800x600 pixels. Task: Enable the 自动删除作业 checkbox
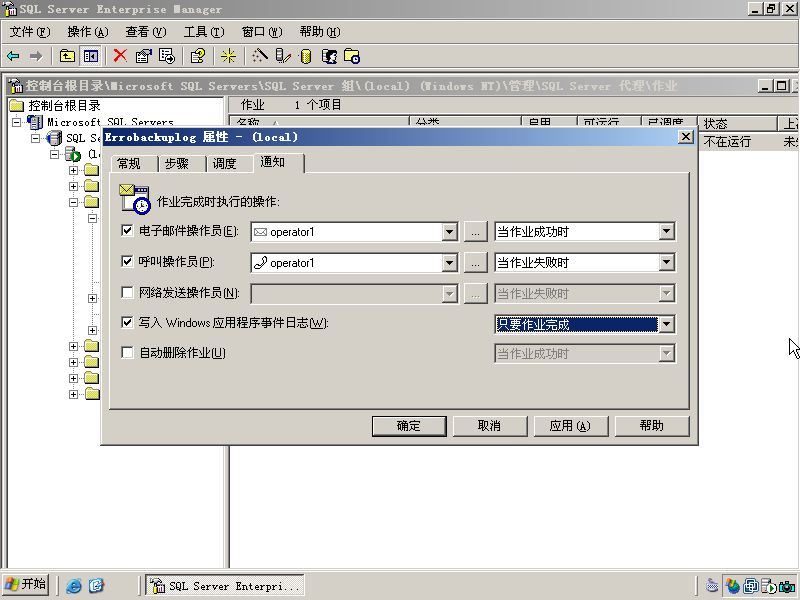127,353
